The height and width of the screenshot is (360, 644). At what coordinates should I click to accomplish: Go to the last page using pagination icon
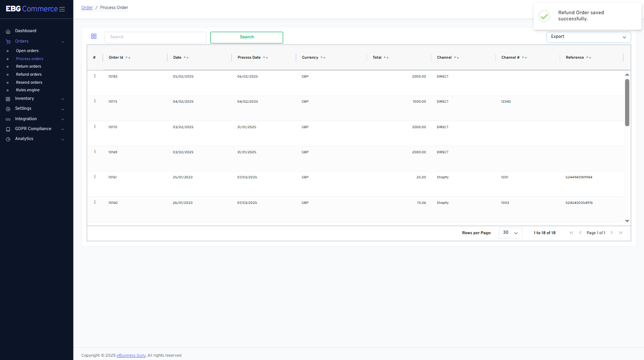pos(621,233)
